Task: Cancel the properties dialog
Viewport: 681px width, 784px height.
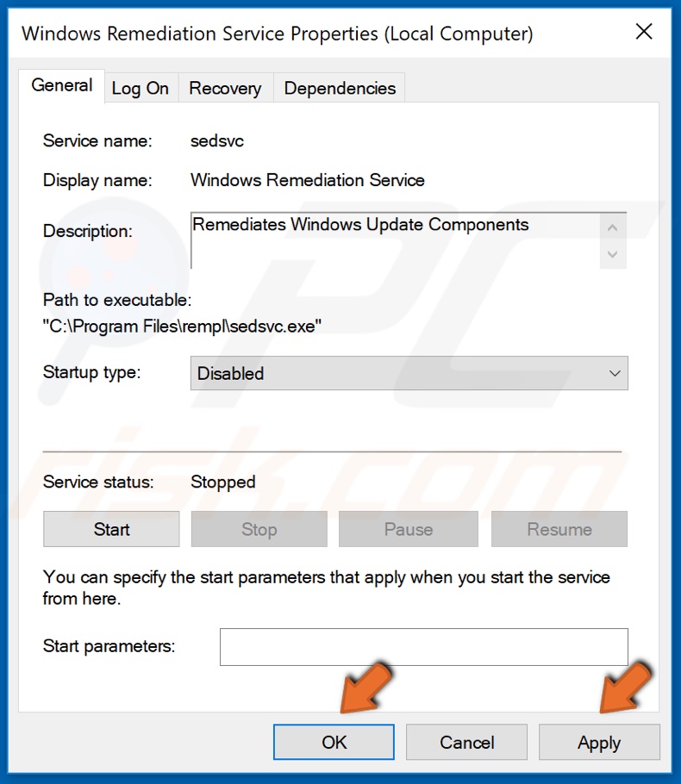Action: (x=466, y=743)
